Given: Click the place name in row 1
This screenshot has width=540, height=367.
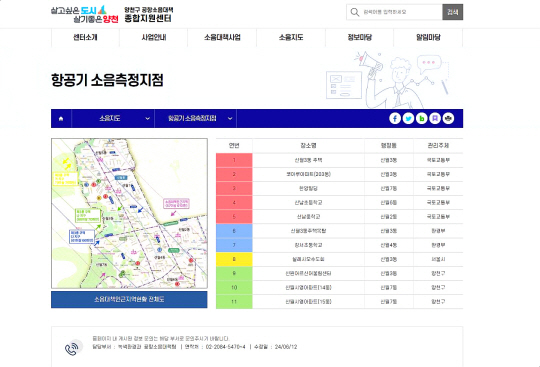Looking at the screenshot, I should pos(308,160).
